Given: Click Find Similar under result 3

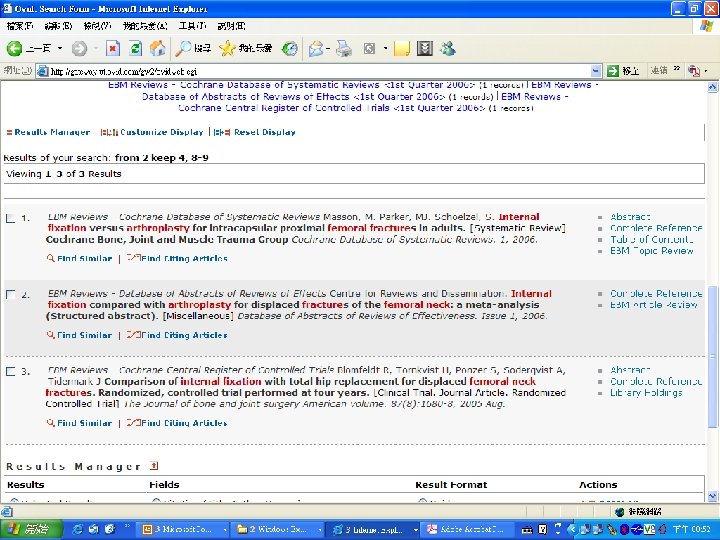Looking at the screenshot, I should [x=84, y=423].
